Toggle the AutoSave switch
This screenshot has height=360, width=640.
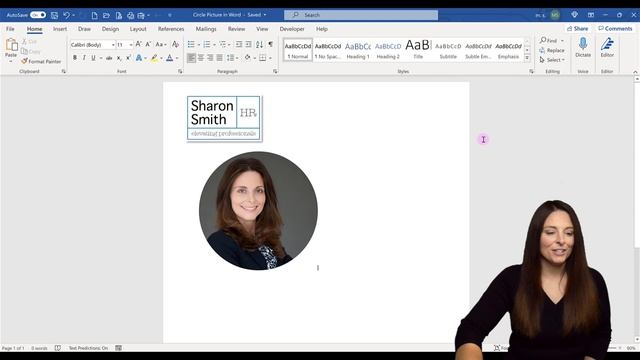38,15
